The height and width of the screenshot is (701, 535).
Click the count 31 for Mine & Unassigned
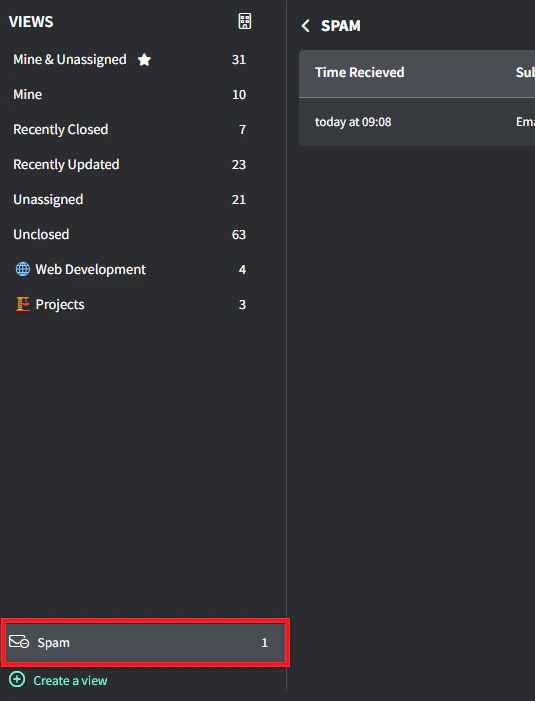tap(239, 59)
